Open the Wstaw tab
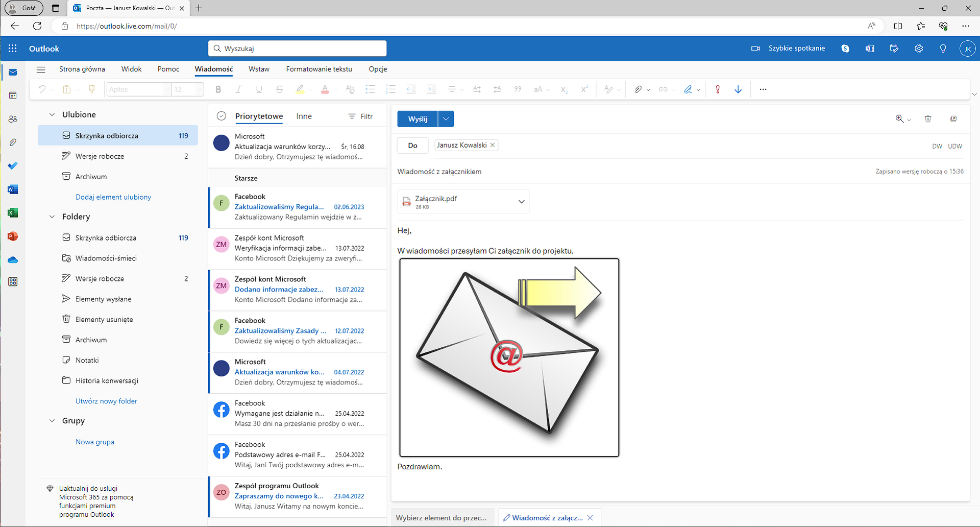Viewport: 980px width, 527px height. click(x=259, y=69)
